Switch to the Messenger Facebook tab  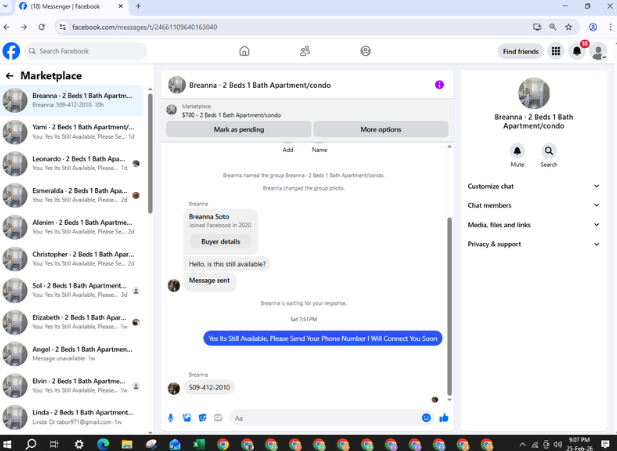[x=71, y=7]
